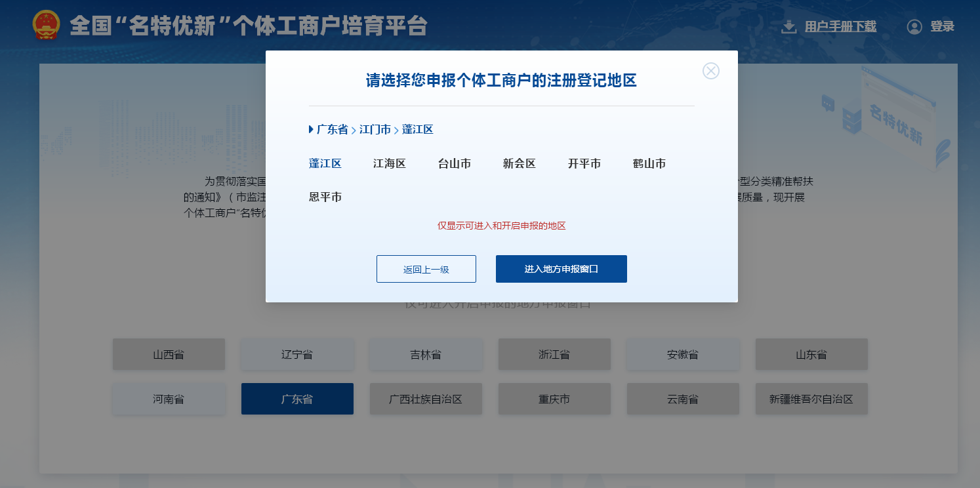Select 新疆维吾尔自治区 from the province list
This screenshot has width=980, height=488.
811,398
